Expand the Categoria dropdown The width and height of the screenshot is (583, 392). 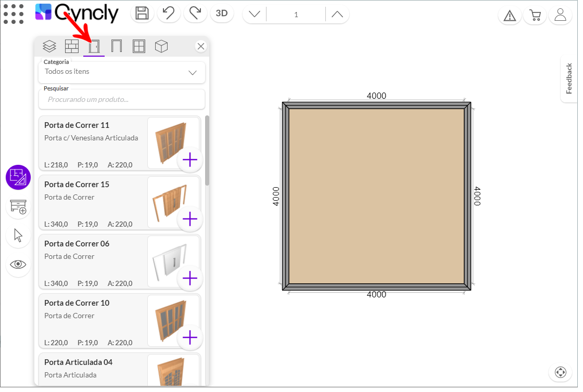click(122, 72)
